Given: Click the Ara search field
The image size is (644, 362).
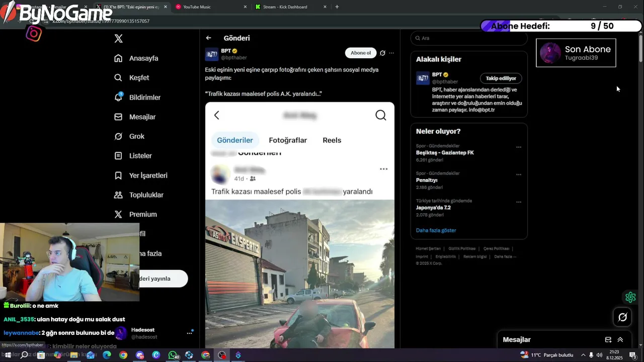Looking at the screenshot, I should pos(469,38).
